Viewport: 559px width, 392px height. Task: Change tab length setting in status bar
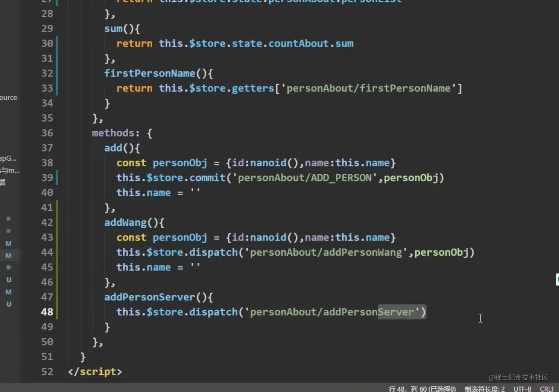pyautogui.click(x=484, y=389)
